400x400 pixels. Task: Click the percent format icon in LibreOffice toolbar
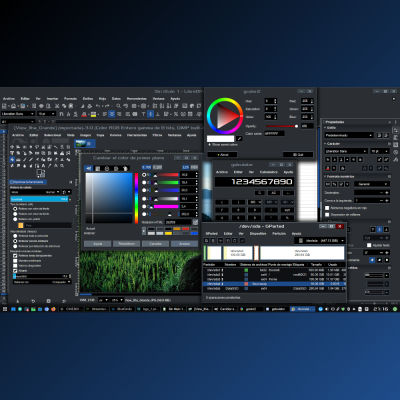pos(176,114)
